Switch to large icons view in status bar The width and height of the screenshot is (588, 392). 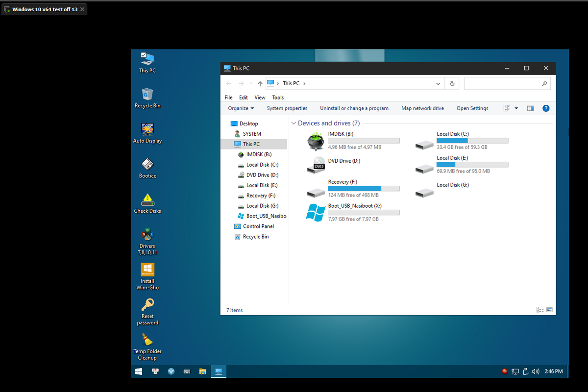click(549, 310)
